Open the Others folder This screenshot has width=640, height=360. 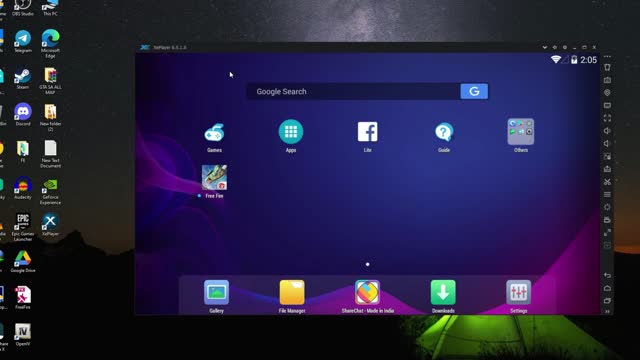[520, 131]
